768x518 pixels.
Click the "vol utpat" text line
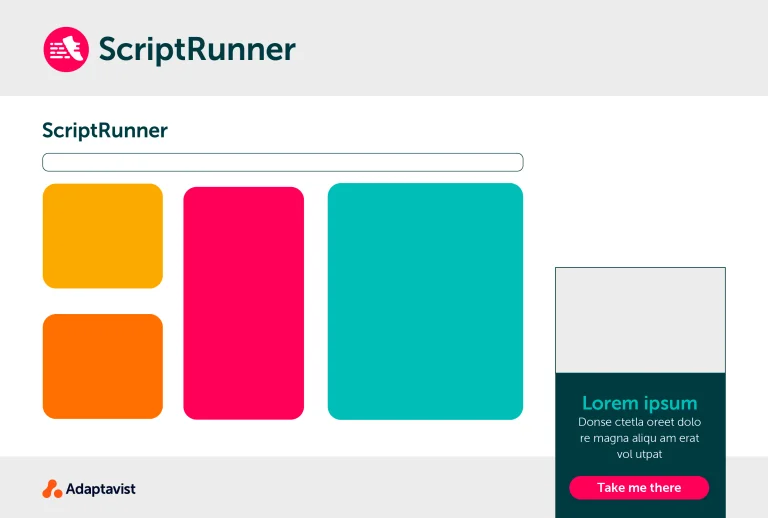(x=640, y=454)
